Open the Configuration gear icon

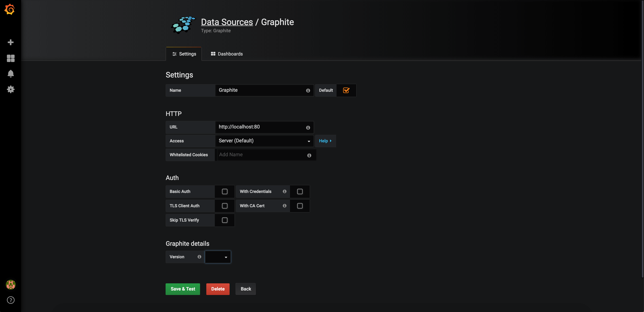pyautogui.click(x=11, y=89)
